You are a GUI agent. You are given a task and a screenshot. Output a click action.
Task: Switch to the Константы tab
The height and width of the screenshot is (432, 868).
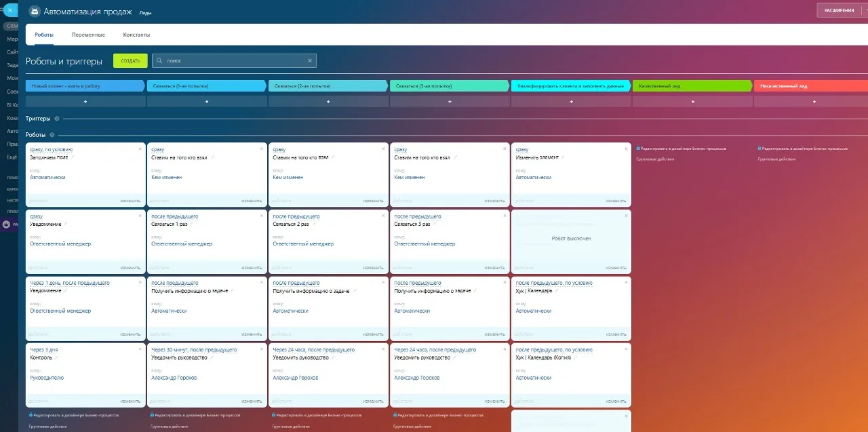(136, 35)
